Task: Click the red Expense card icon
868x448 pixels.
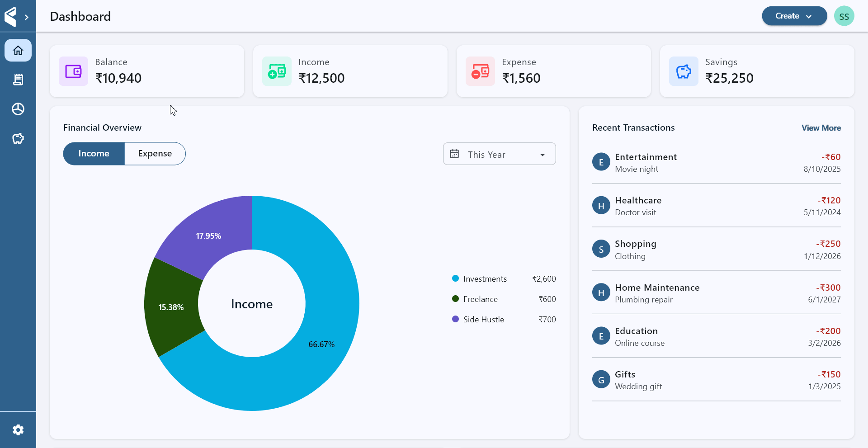Action: pos(480,71)
